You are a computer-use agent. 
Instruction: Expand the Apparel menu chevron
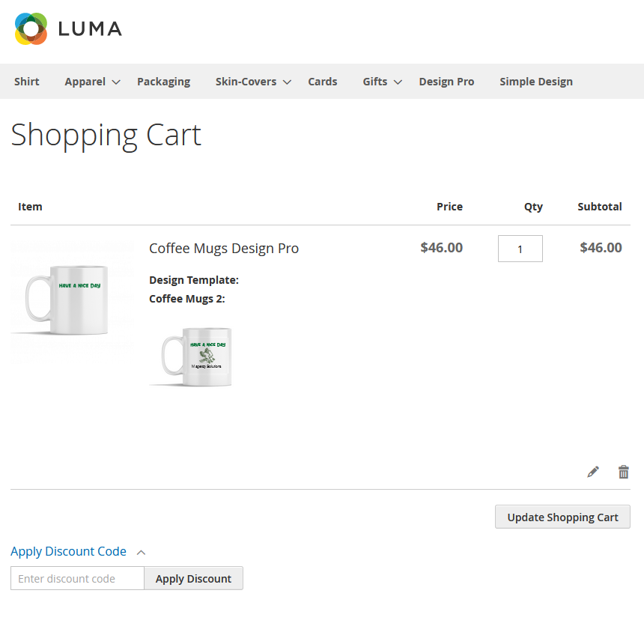116,82
